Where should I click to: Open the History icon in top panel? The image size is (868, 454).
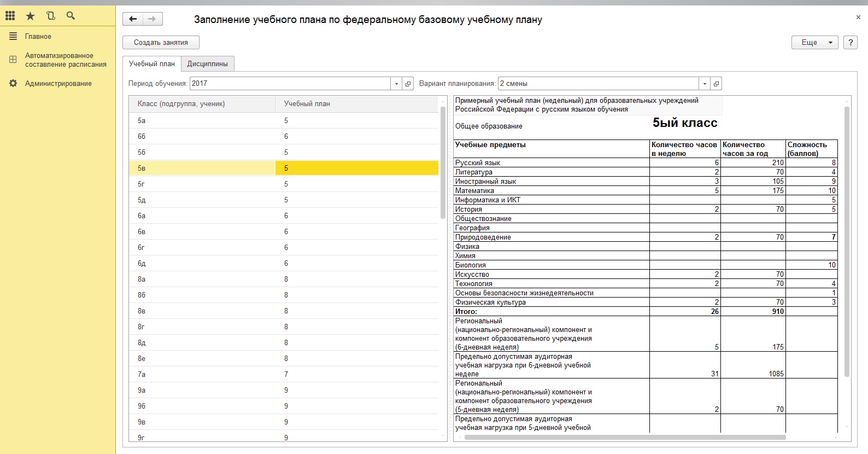(51, 16)
